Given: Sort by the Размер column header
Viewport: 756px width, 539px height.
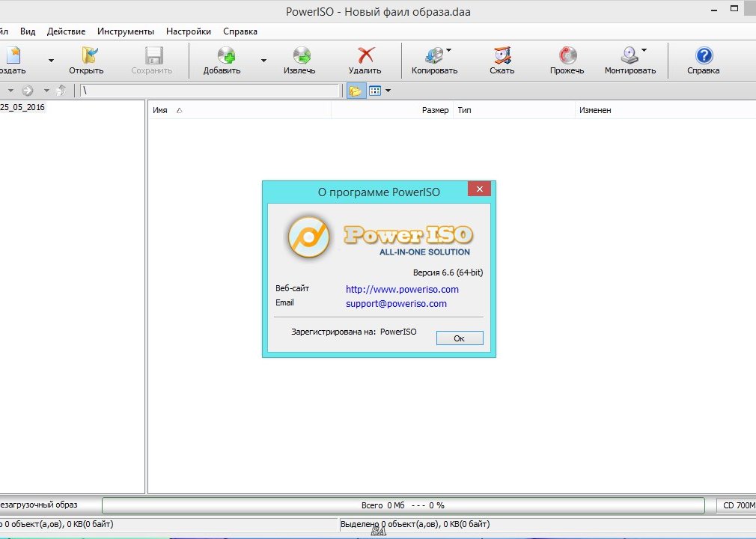Looking at the screenshot, I should point(392,110).
